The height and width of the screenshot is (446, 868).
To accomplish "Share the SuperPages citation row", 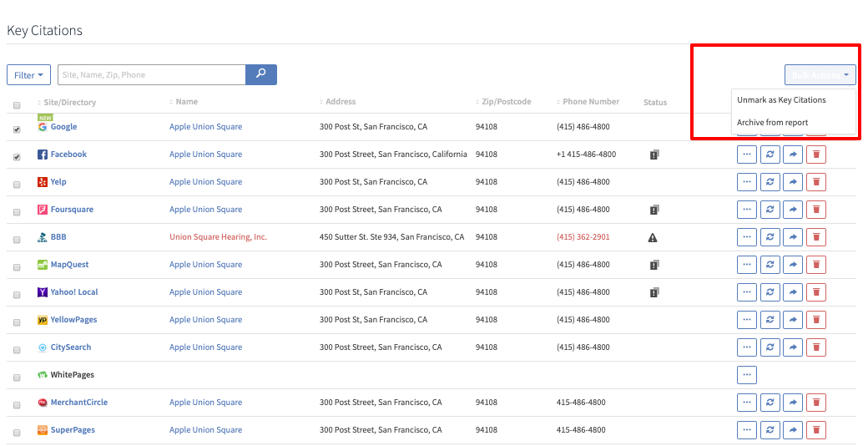I will pos(793,430).
